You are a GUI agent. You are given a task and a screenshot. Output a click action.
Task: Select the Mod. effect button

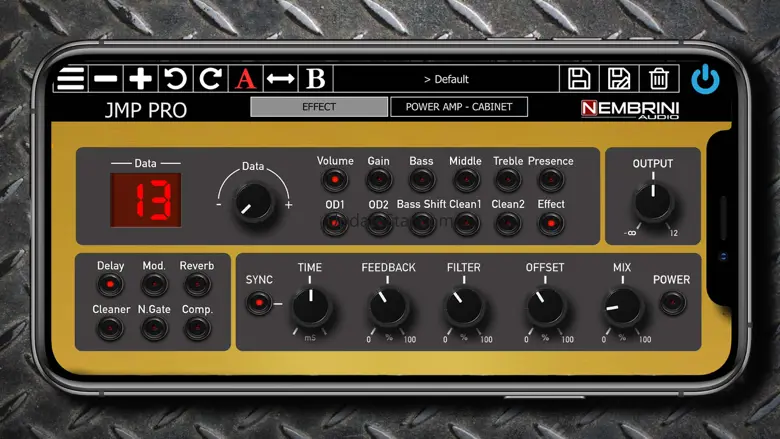point(154,285)
